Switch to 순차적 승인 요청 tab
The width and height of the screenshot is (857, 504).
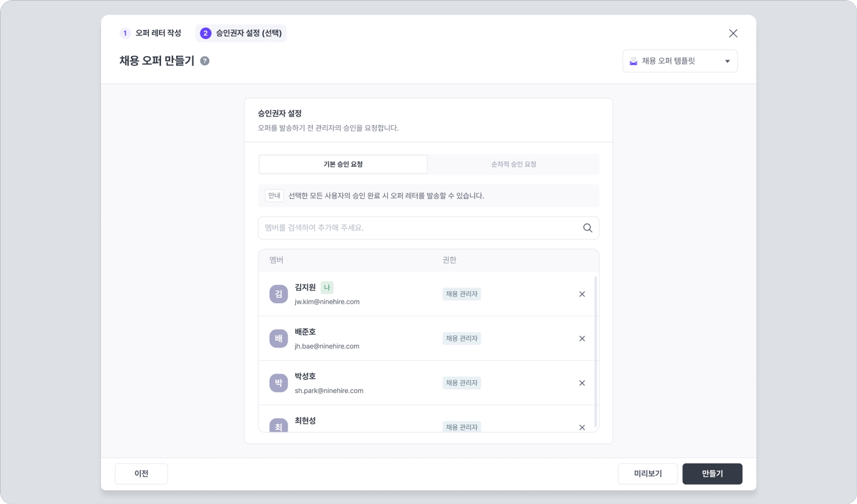tap(513, 164)
